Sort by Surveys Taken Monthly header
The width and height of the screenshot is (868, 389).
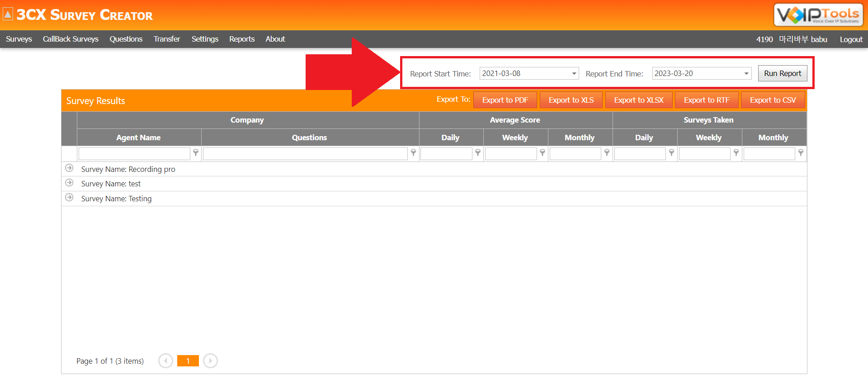point(774,138)
